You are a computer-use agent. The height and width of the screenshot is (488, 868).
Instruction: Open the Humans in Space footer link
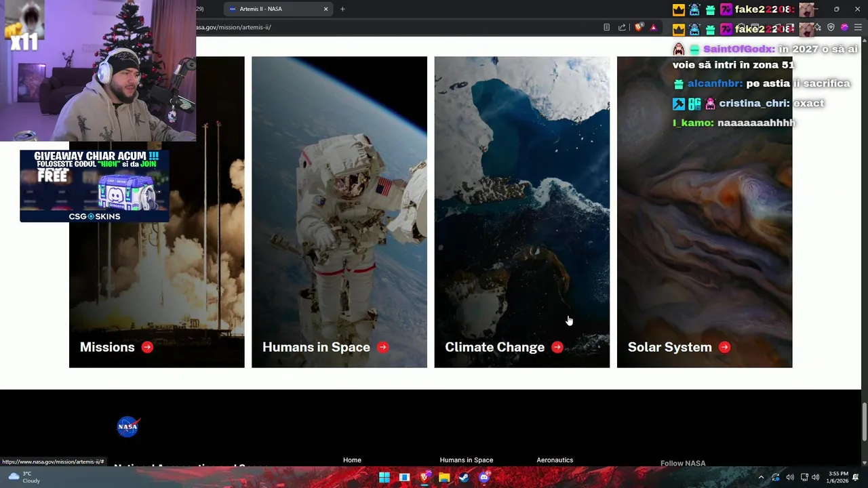tap(467, 460)
